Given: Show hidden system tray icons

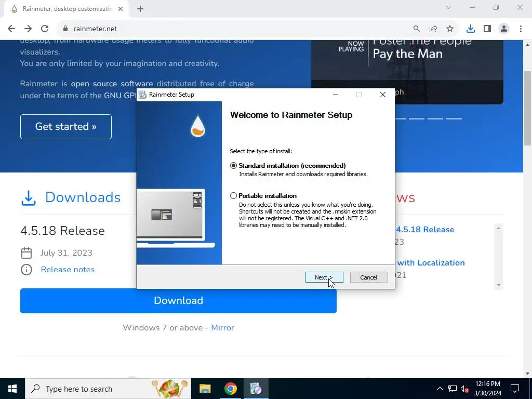Looking at the screenshot, I should coord(440,389).
